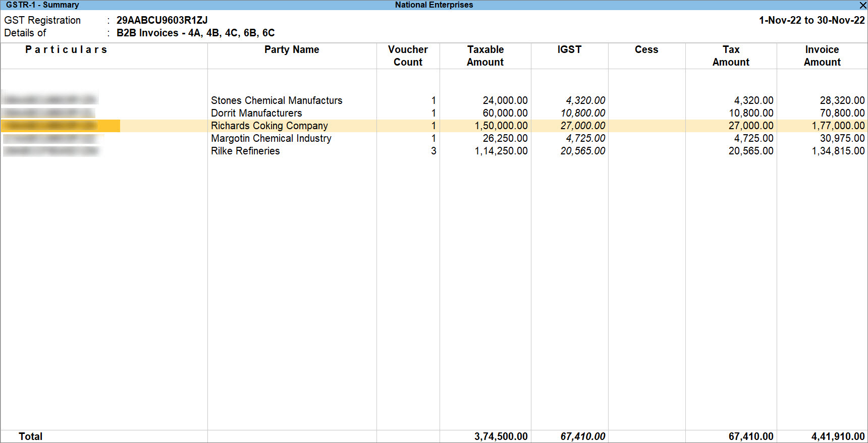Click B2B Invoices - 4A, 4B, 4C, 6B, 6C
The height and width of the screenshot is (443, 868).
(196, 33)
